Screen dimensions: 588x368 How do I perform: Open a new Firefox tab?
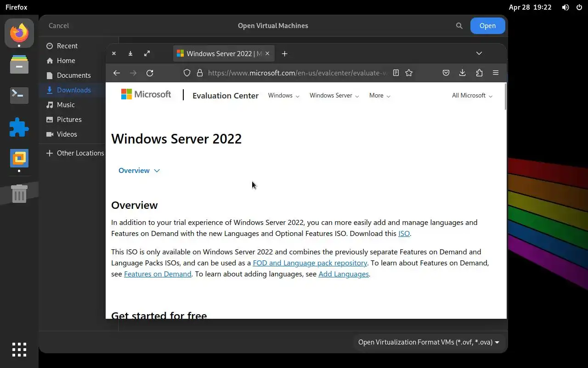[284, 54]
